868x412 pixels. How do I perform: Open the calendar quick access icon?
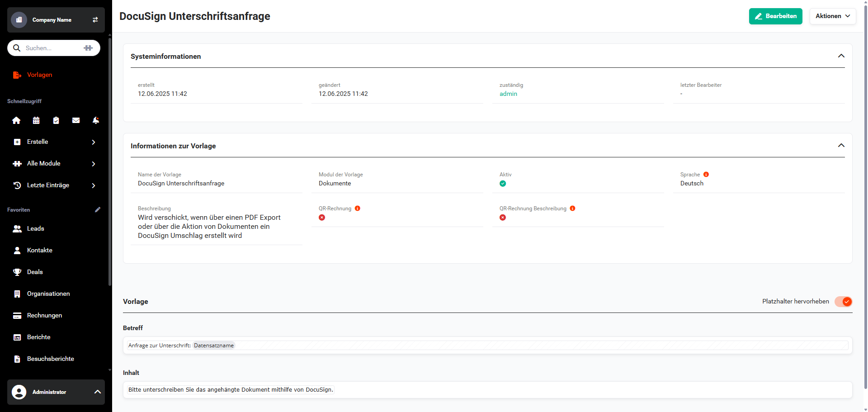[36, 120]
